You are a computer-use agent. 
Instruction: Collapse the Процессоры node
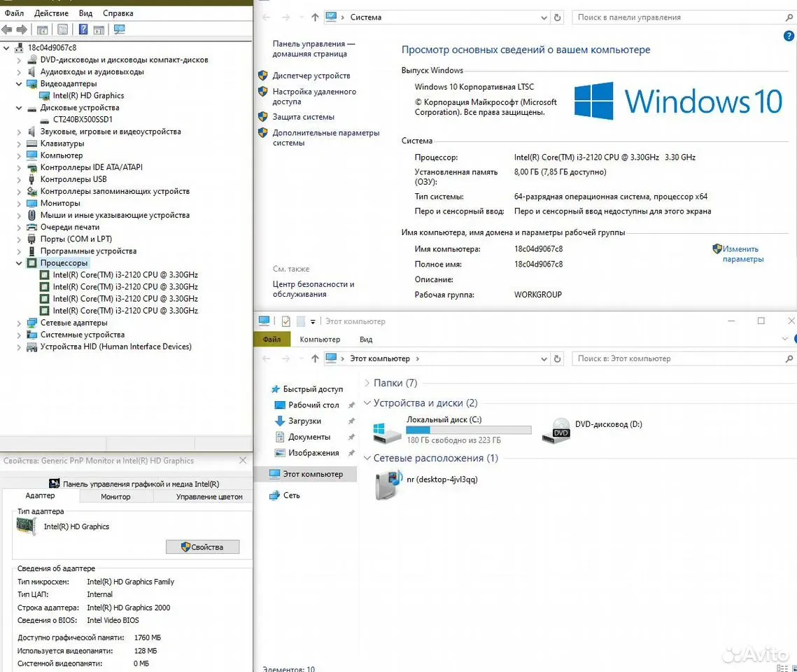click(x=19, y=263)
